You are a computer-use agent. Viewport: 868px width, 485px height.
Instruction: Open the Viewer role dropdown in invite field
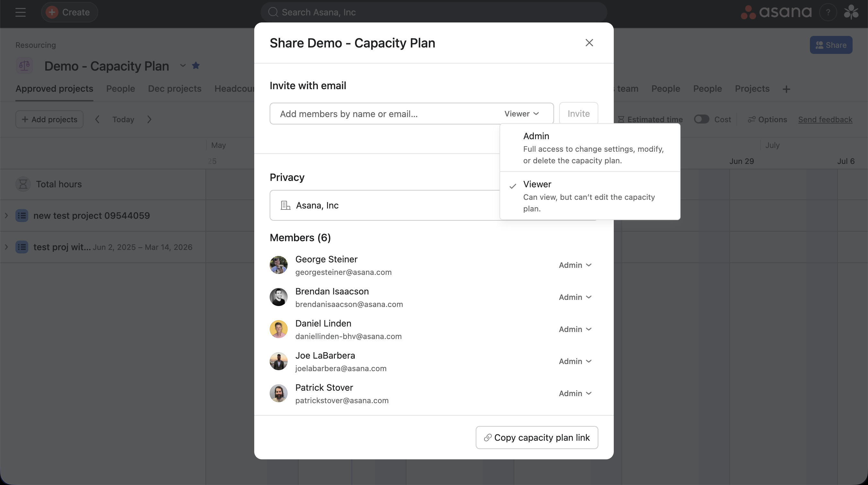click(522, 114)
